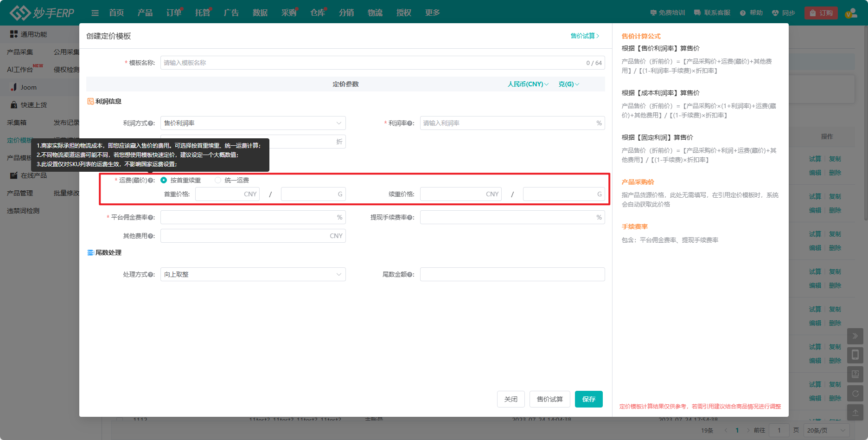
Task: Click the 保存 button
Action: 589,399
